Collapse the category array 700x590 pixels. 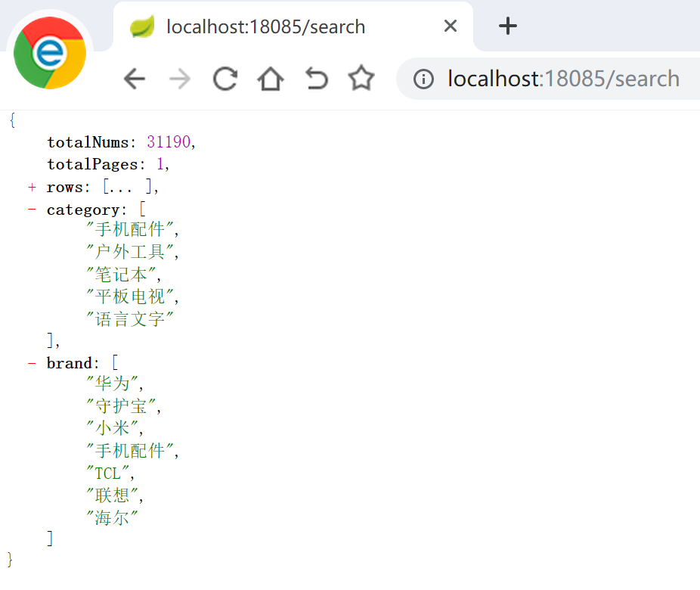[x=32, y=209]
